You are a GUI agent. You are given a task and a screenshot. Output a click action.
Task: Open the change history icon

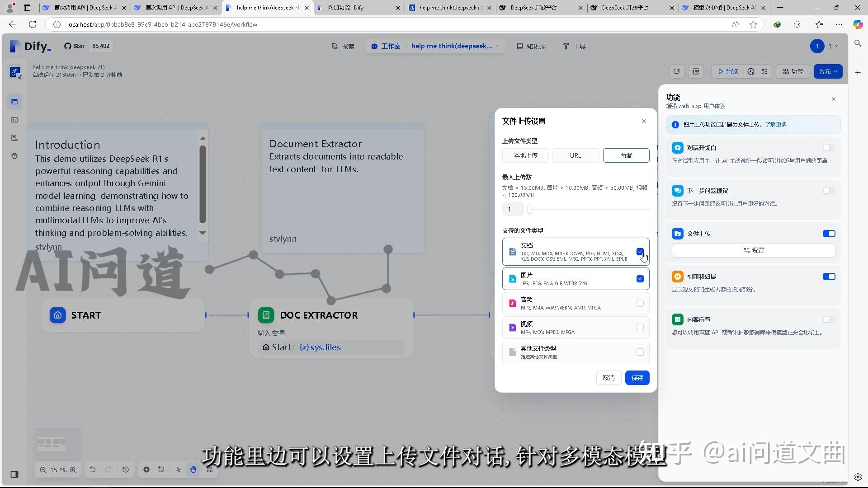126,469
